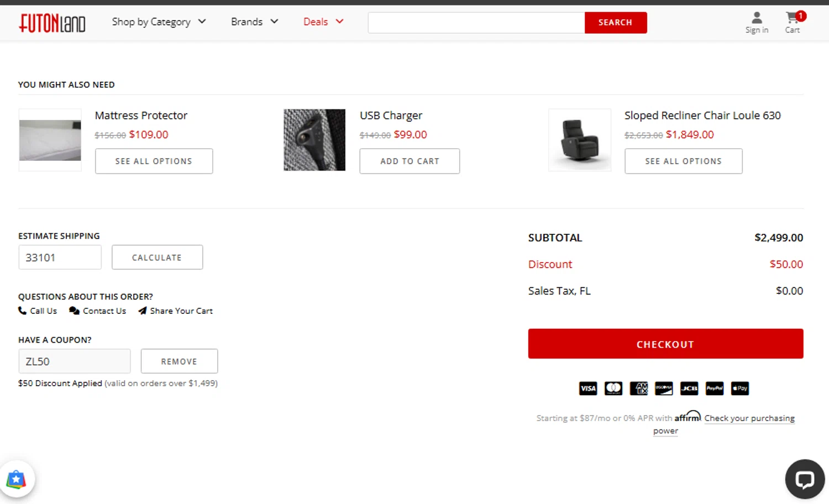
Task: Open the Share Your Cart link
Action: (175, 311)
